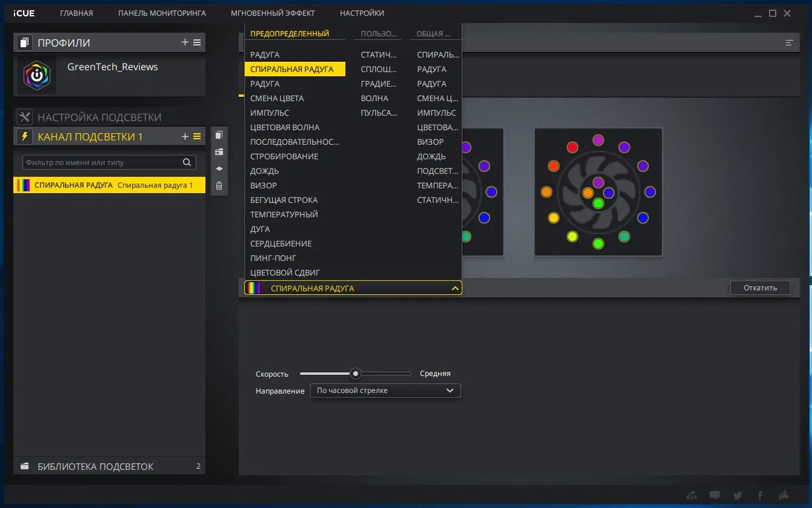
Task: Open Панель мониторинга in the top bar
Action: (x=162, y=13)
